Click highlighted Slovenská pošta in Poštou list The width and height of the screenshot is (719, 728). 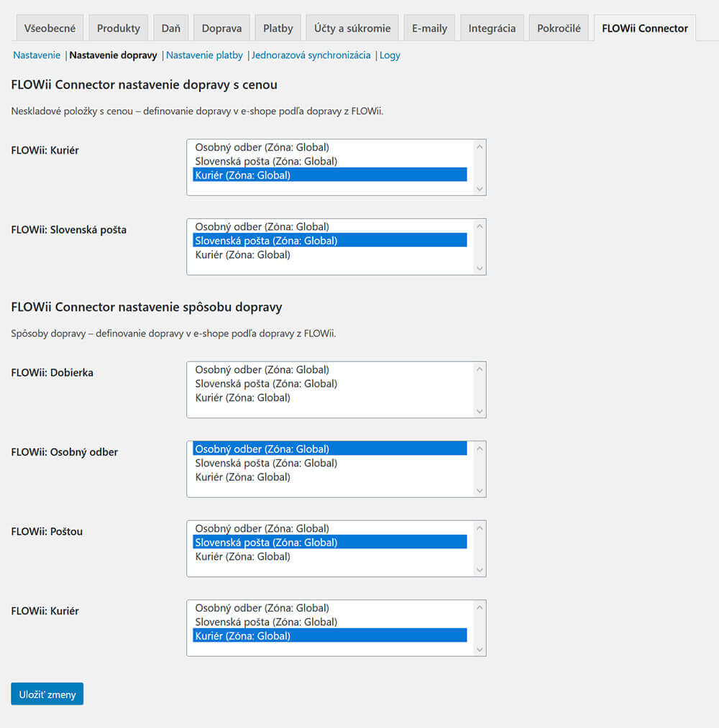pyautogui.click(x=330, y=542)
